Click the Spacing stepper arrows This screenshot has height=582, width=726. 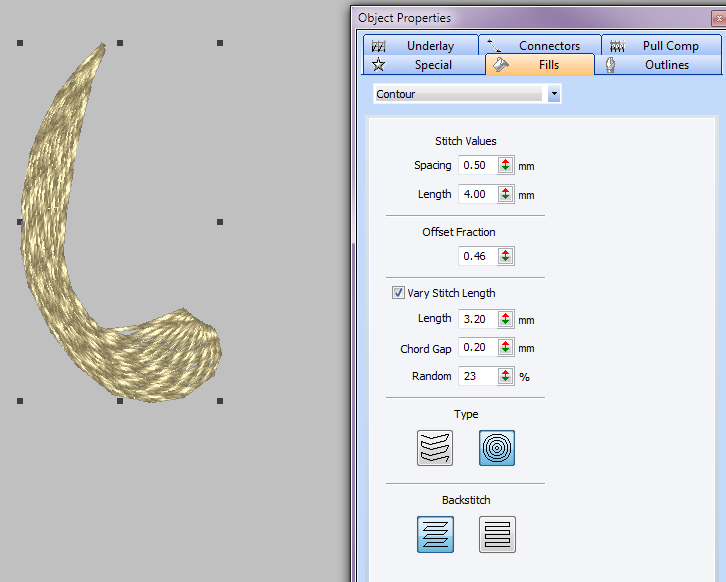click(506, 166)
